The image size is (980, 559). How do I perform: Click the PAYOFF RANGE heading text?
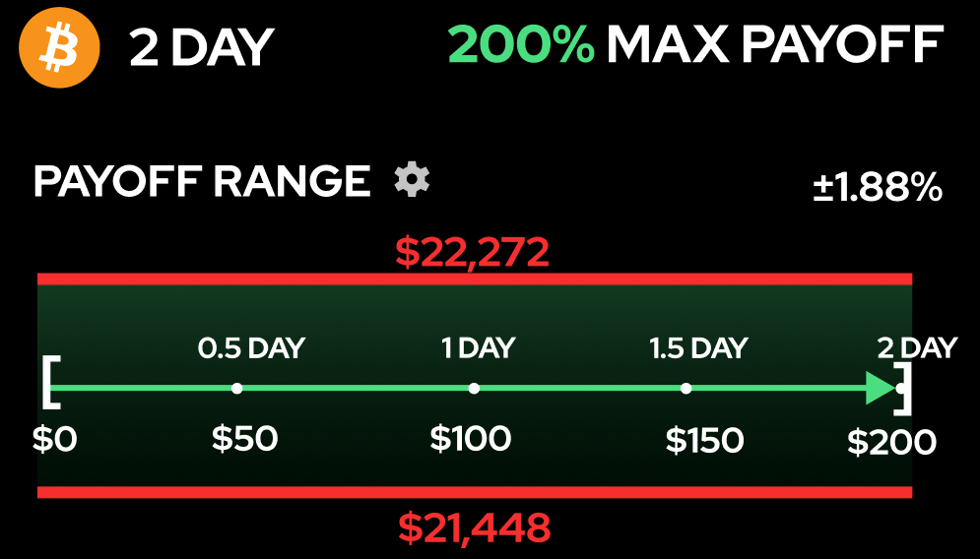click(x=202, y=182)
